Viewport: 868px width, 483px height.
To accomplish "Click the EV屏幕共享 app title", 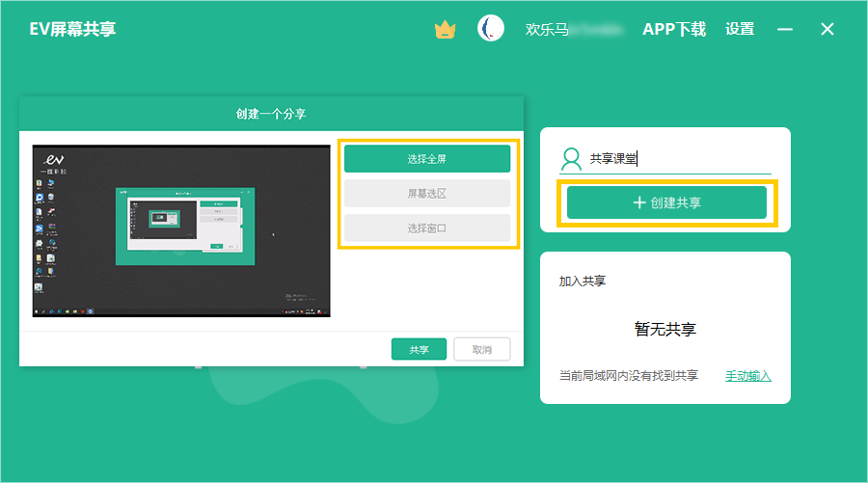I will click(x=72, y=29).
